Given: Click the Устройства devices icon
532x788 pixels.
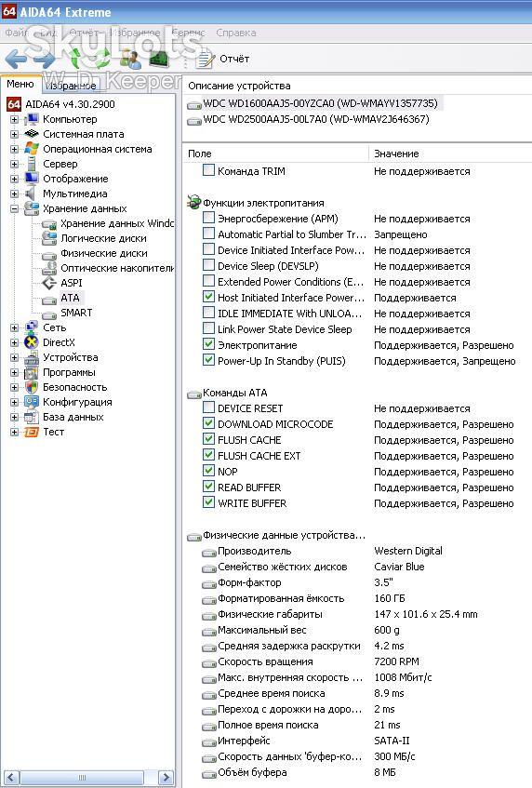Looking at the screenshot, I should (x=32, y=357).
